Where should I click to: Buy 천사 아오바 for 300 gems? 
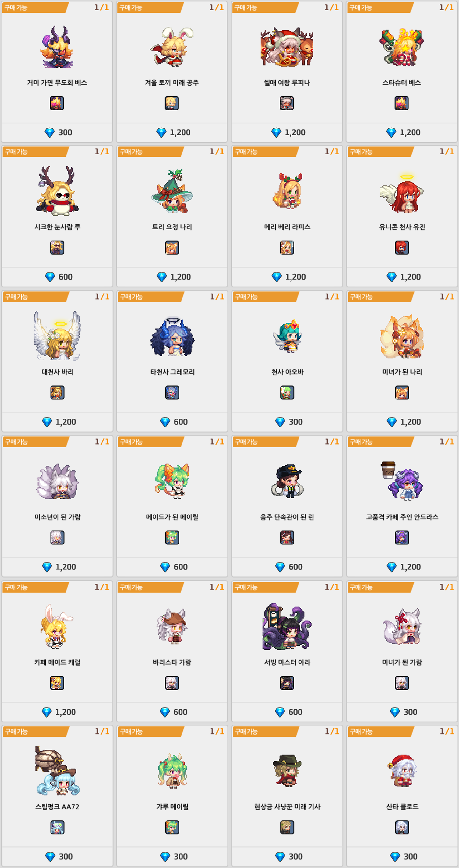pos(287,422)
